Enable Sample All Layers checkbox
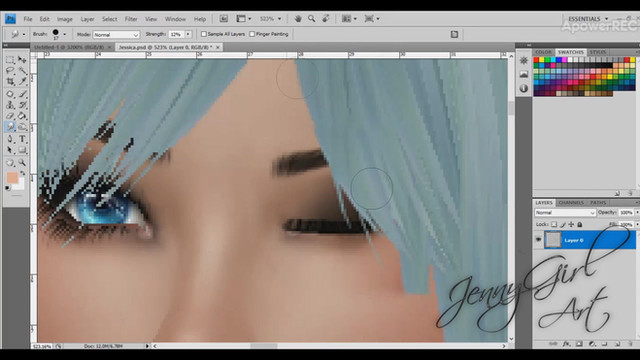 coord(204,34)
